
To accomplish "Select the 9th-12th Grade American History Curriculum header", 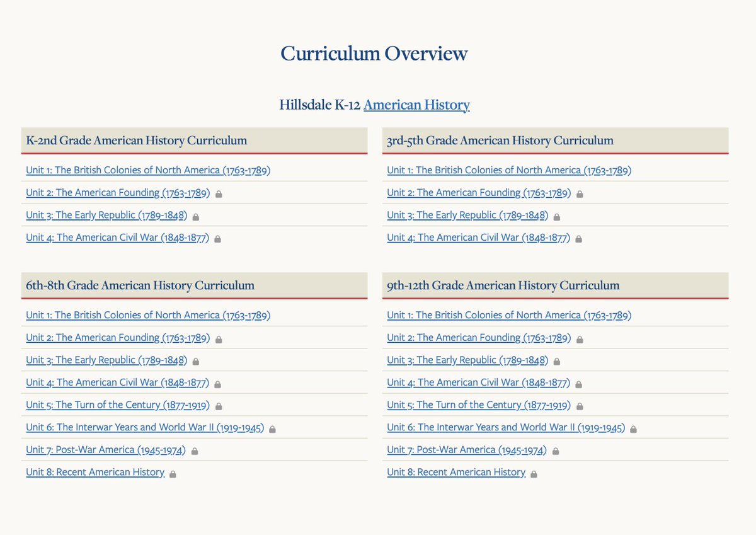I will [x=555, y=285].
